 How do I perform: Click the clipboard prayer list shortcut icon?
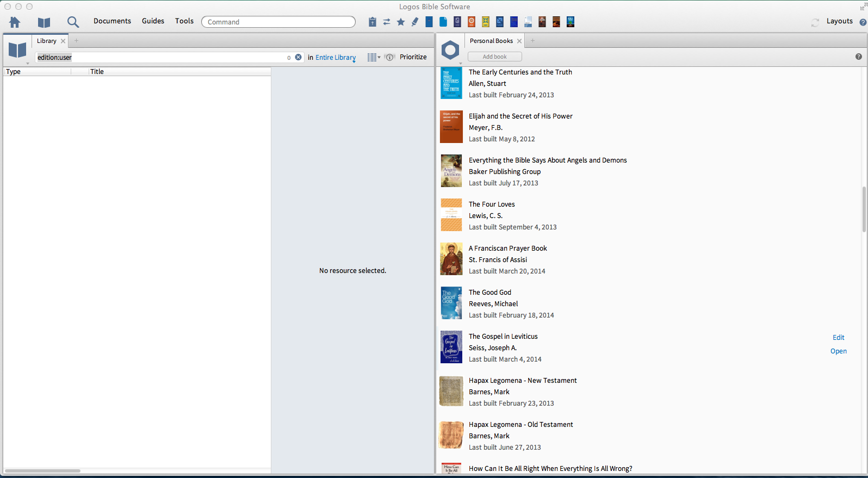coord(373,22)
